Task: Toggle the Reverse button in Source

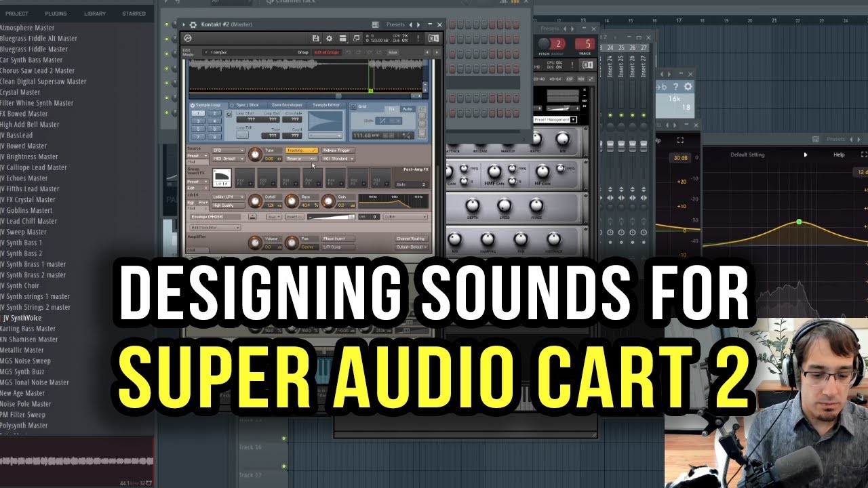Action: click(302, 159)
